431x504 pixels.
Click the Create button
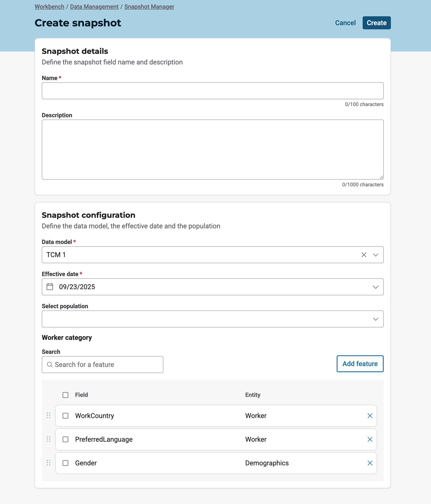[376, 23]
